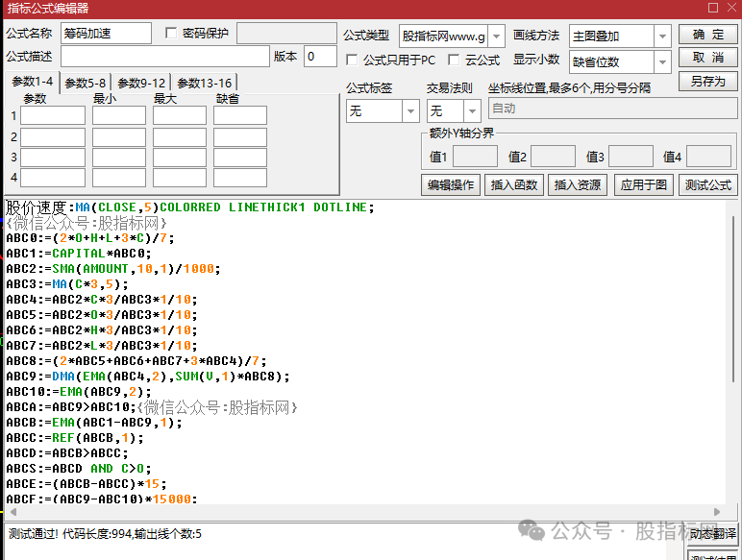Click parameter row 1 name field
The image size is (742, 560).
point(53,115)
